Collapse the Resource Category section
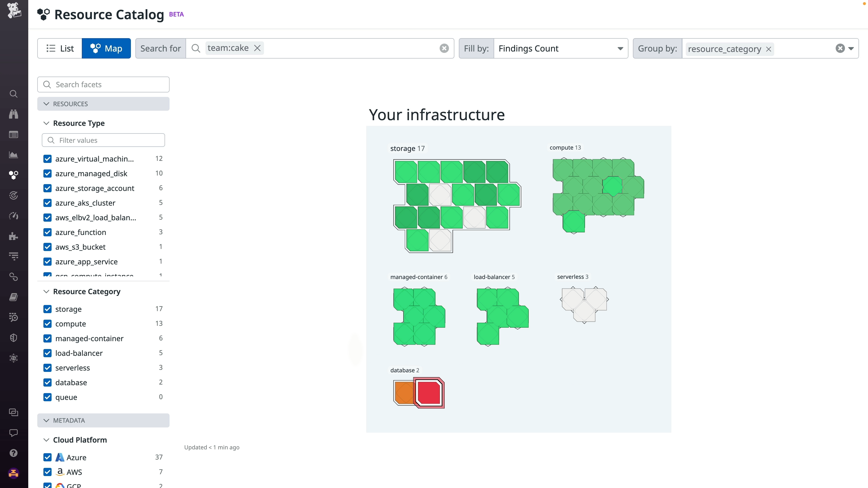This screenshot has height=488, width=868. pos(46,292)
